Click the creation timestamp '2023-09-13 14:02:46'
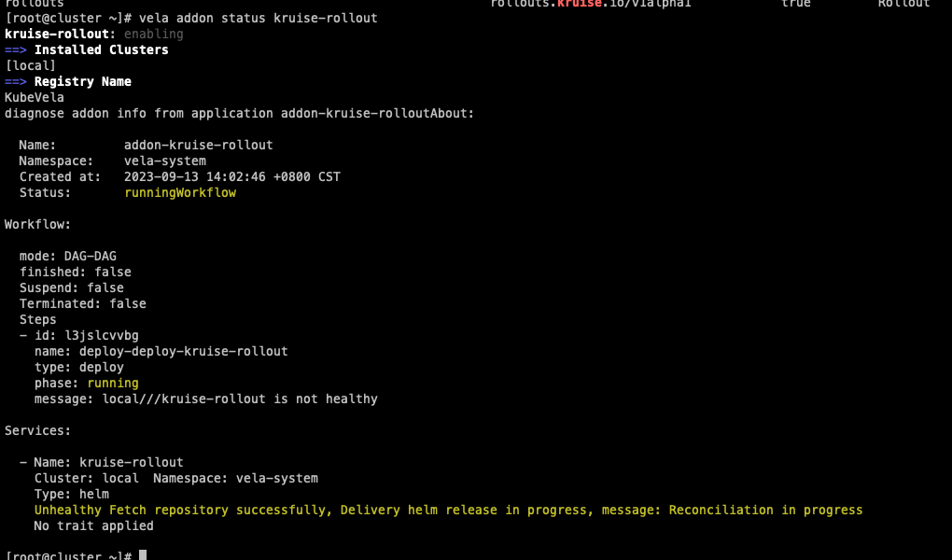 (x=194, y=177)
